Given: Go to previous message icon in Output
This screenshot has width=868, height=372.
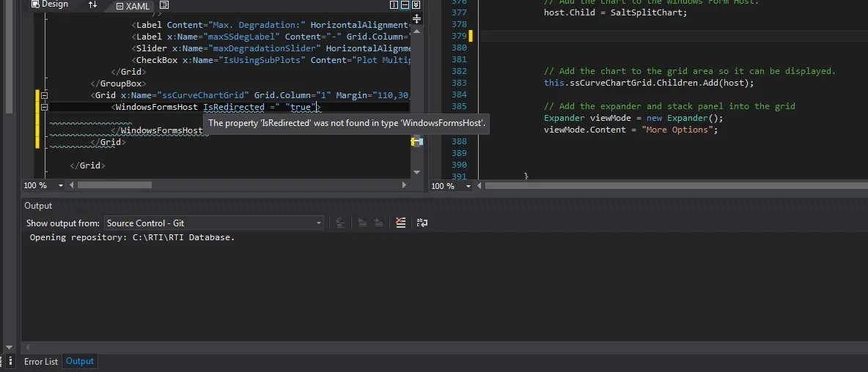Looking at the screenshot, I should click(362, 223).
